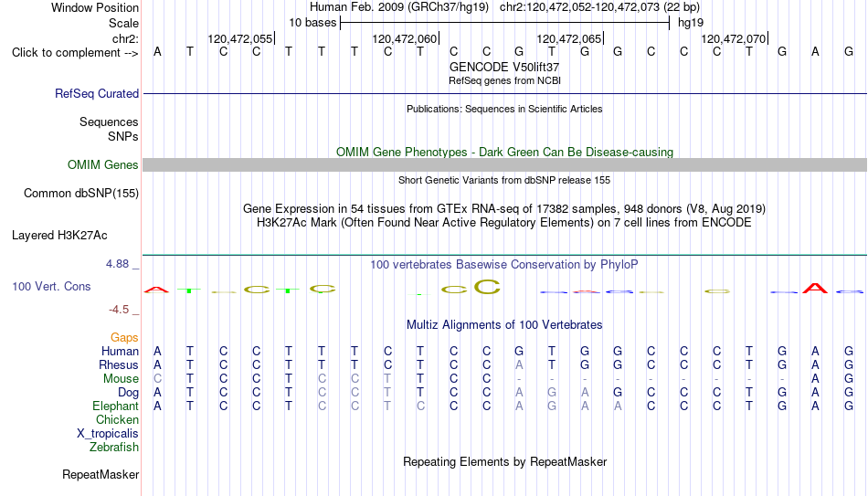868x496 pixels.
Task: Click the chr2: ruler label
Action: pyautogui.click(x=126, y=38)
